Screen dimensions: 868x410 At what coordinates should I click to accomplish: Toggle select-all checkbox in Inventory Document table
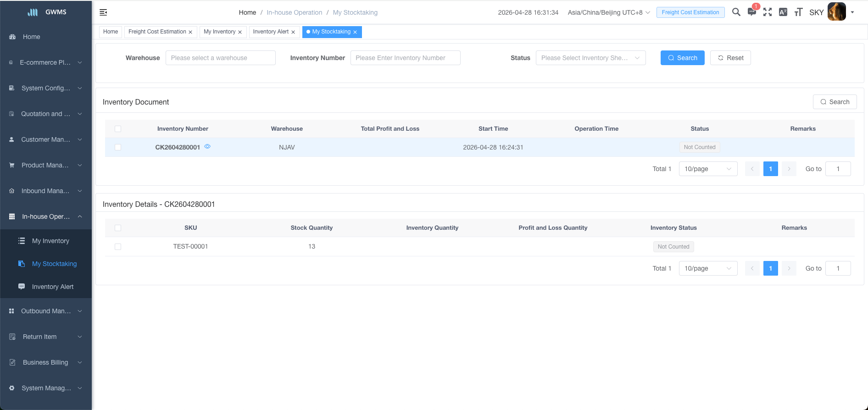(118, 129)
